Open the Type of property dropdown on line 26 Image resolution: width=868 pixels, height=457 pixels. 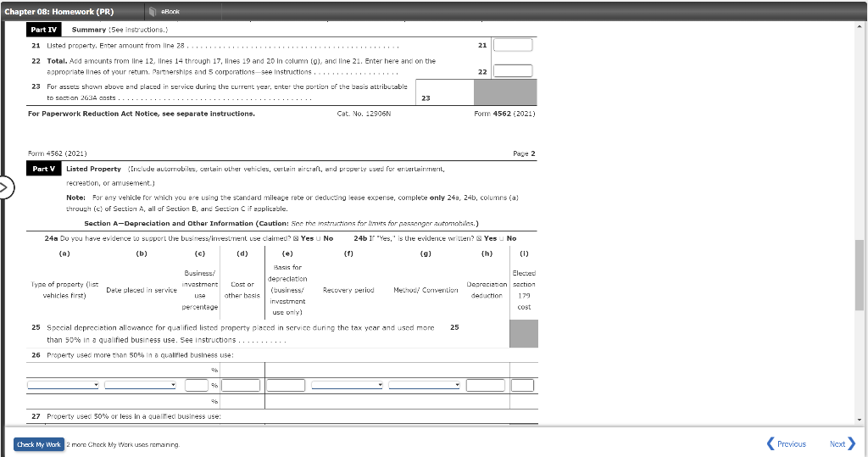63,385
